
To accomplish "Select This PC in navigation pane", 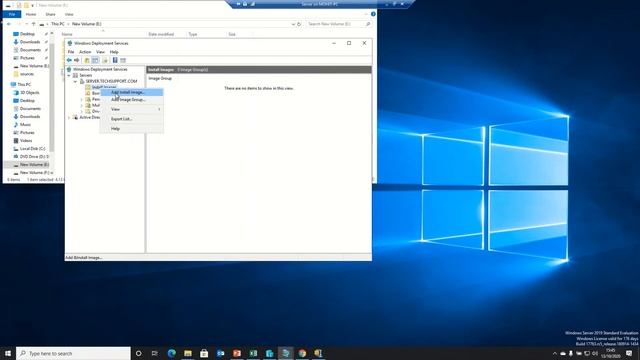I will coord(24,84).
